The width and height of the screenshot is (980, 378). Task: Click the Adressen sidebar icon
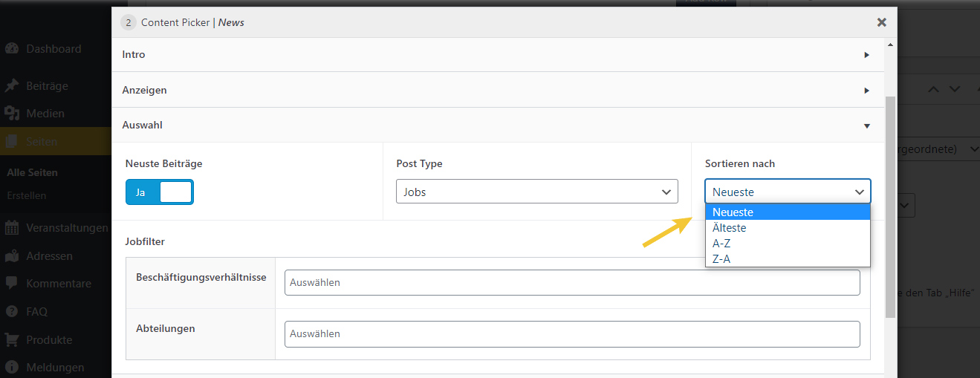point(12,256)
